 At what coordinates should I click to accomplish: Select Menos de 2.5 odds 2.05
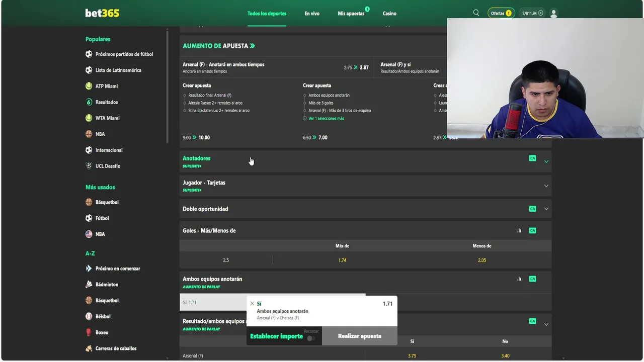[482, 260]
